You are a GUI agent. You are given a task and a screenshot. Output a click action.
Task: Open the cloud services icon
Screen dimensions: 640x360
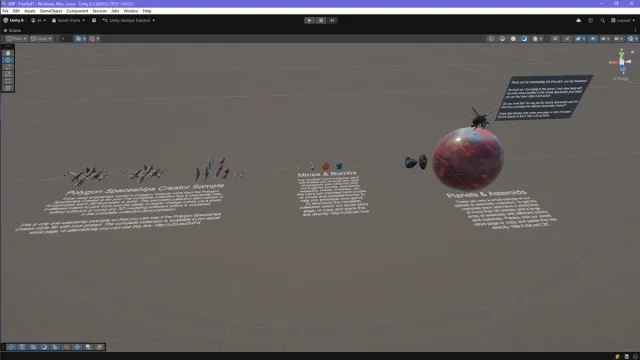click(x=578, y=20)
